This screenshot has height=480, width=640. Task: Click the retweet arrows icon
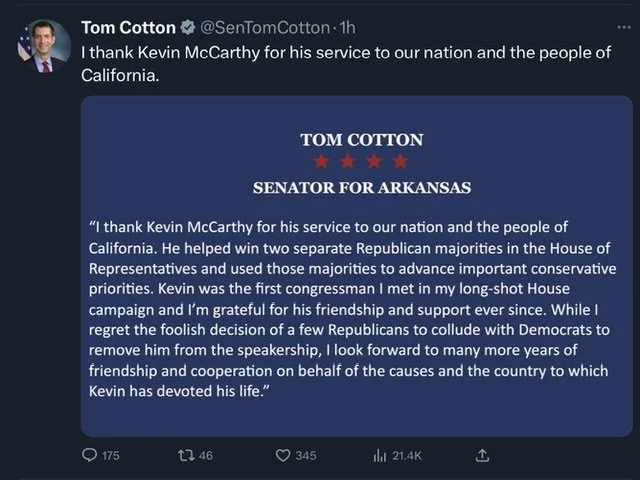coord(183,455)
